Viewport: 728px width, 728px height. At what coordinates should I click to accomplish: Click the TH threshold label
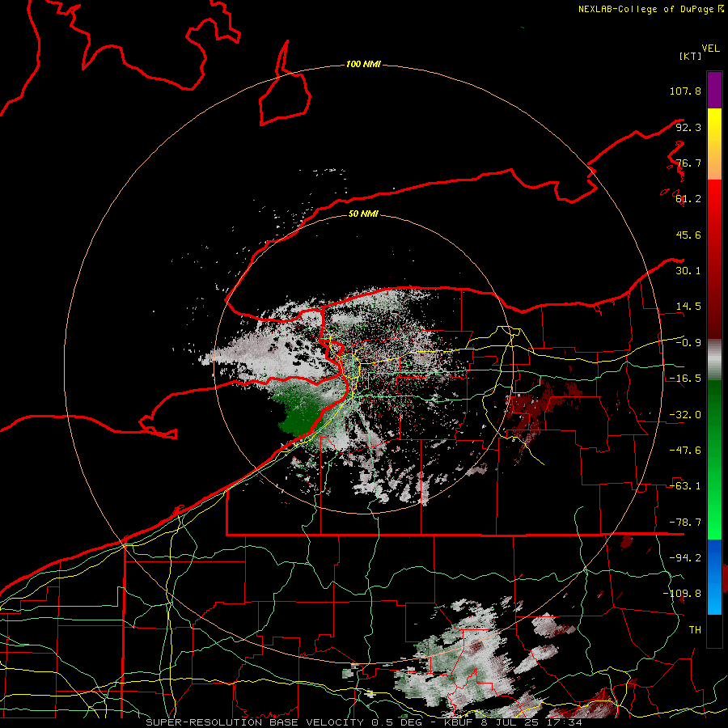click(x=695, y=630)
